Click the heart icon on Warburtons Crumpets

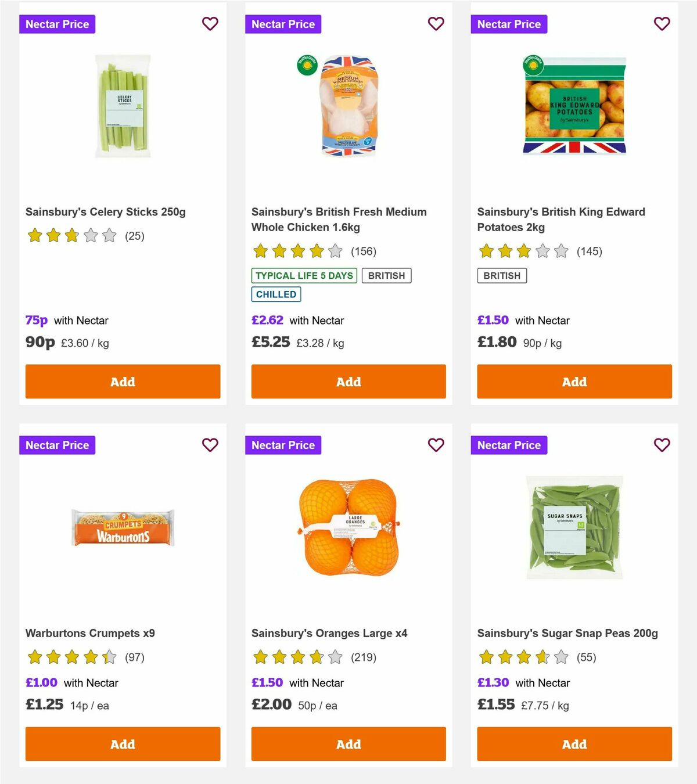[210, 445]
